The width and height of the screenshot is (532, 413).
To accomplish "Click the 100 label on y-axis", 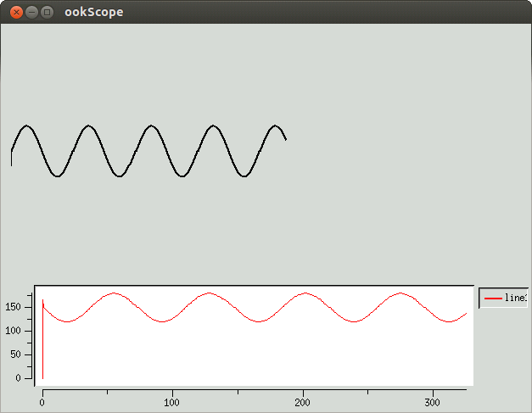I will coord(13,331).
